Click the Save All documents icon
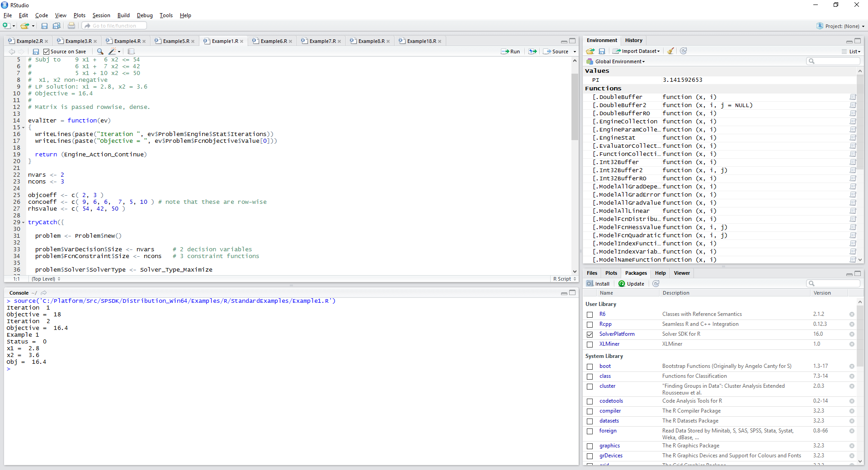868x470 pixels. coord(57,26)
